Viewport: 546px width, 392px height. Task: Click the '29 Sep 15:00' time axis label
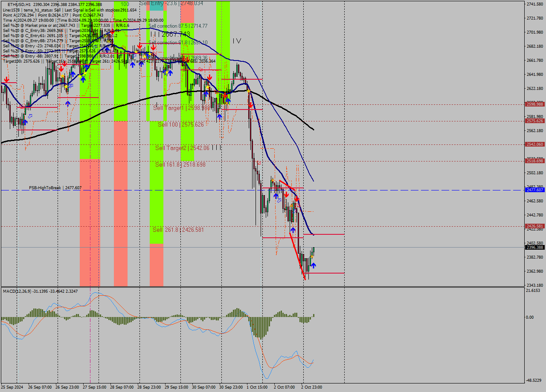[176, 387]
